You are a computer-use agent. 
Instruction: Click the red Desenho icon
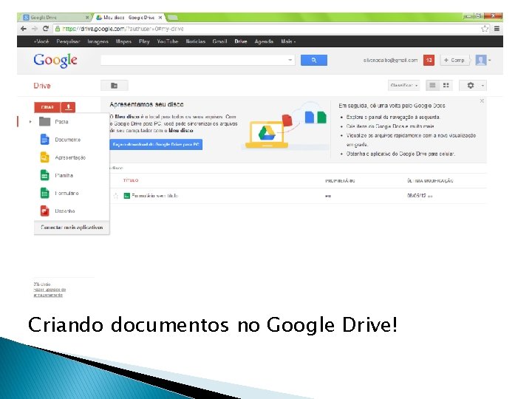[x=44, y=211]
